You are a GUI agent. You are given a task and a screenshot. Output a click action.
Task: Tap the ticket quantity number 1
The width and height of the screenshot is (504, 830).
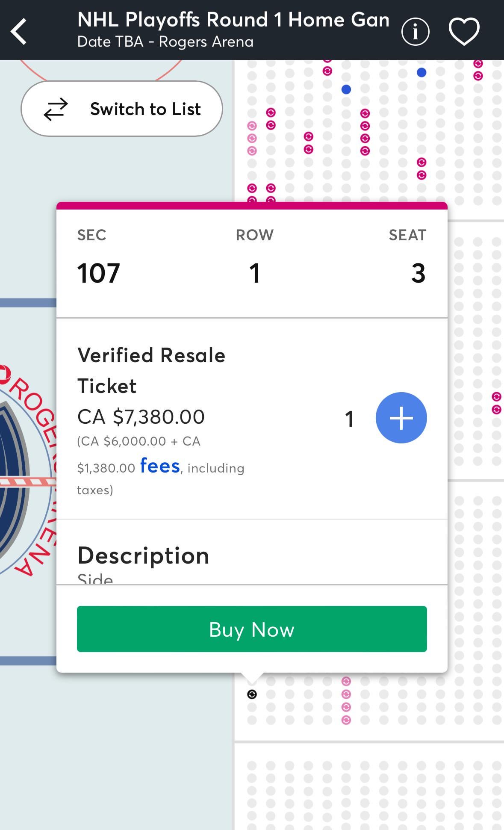tap(349, 419)
